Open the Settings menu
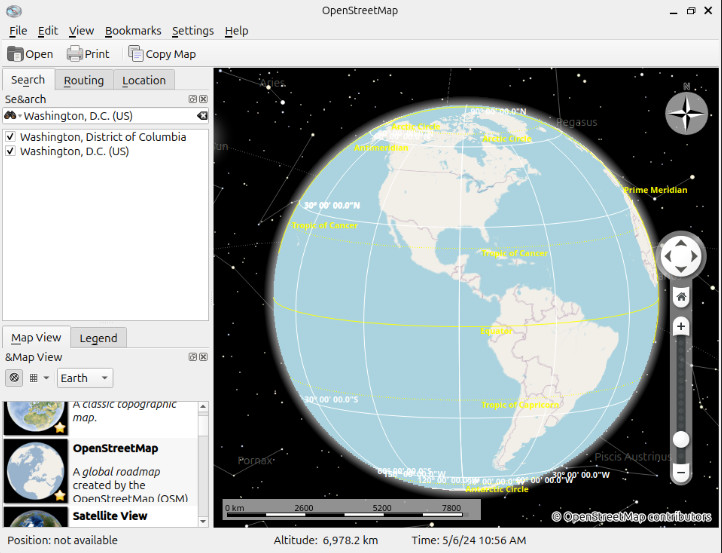Screen dimensions: 722x553 tap(192, 31)
